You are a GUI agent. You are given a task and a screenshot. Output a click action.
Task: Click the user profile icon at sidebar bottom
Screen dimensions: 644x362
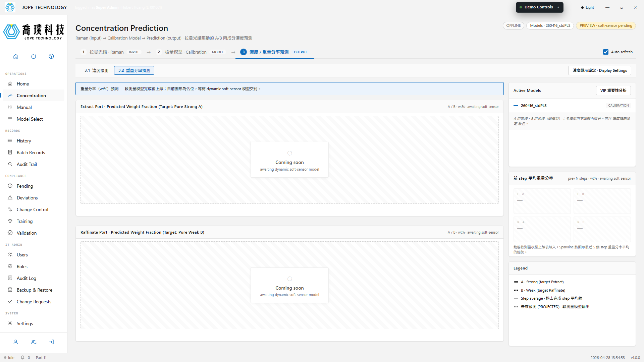point(16,342)
